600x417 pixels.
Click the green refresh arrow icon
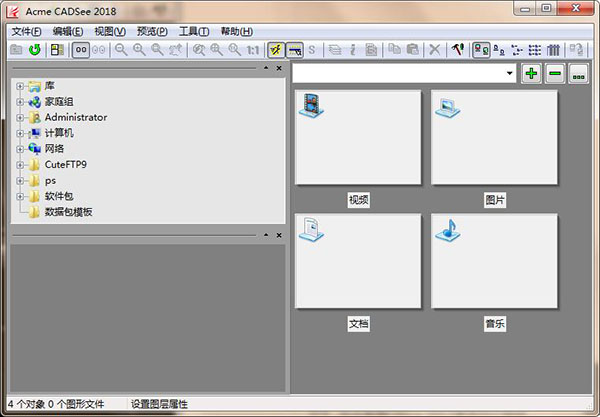35,50
